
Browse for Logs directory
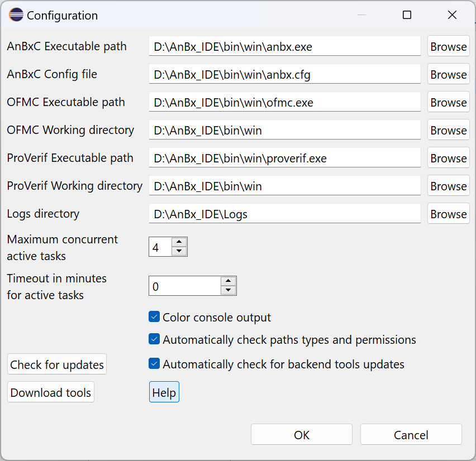pyautogui.click(x=448, y=214)
